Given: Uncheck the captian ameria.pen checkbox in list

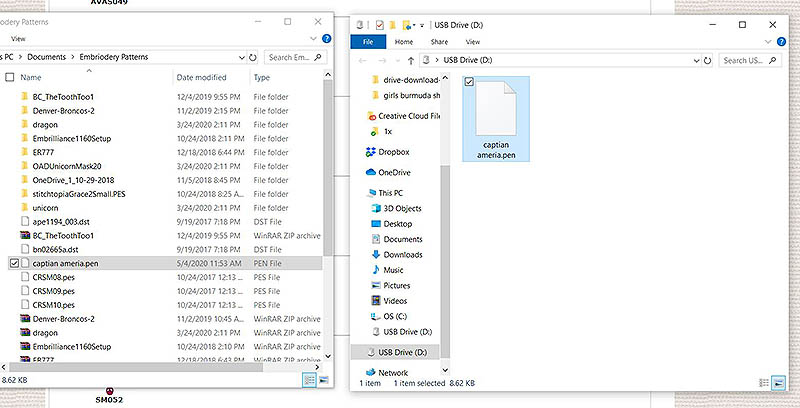Looking at the screenshot, I should click(x=12, y=263).
